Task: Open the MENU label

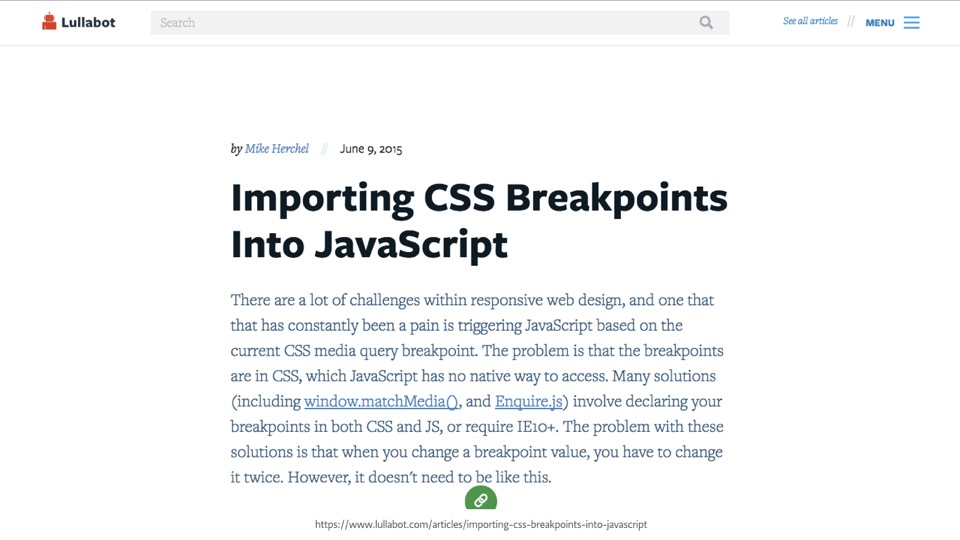Action: coord(880,23)
